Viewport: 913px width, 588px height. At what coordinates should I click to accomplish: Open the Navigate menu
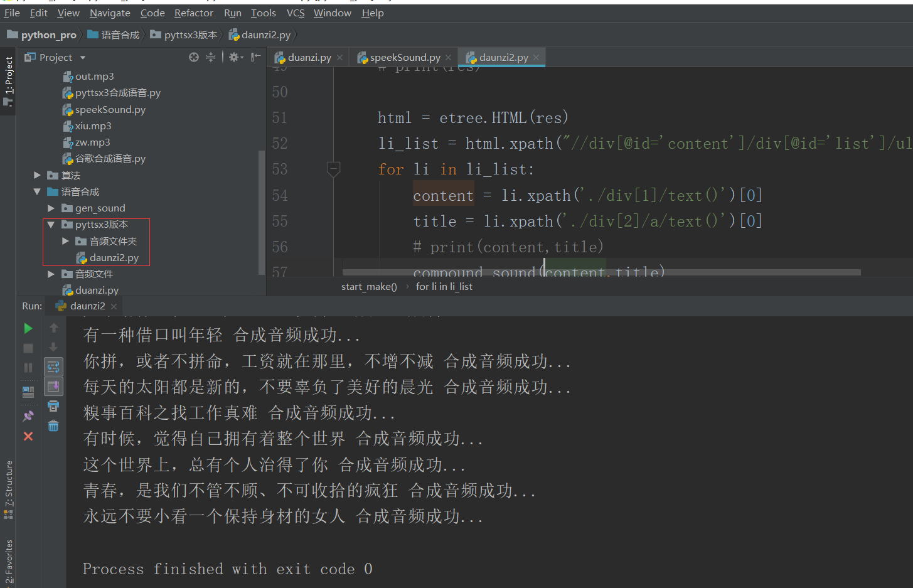click(x=110, y=13)
